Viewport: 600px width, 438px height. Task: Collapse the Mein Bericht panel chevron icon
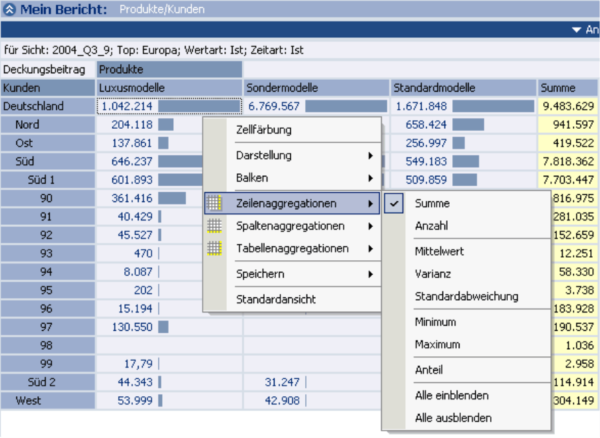[10, 8]
